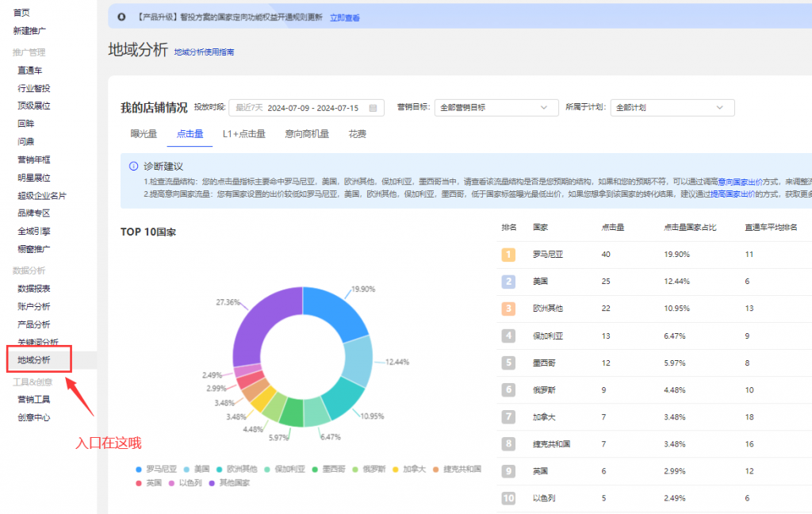This screenshot has height=514, width=812.
Task: Open the 投放时段 date range picker
Action: [306, 108]
